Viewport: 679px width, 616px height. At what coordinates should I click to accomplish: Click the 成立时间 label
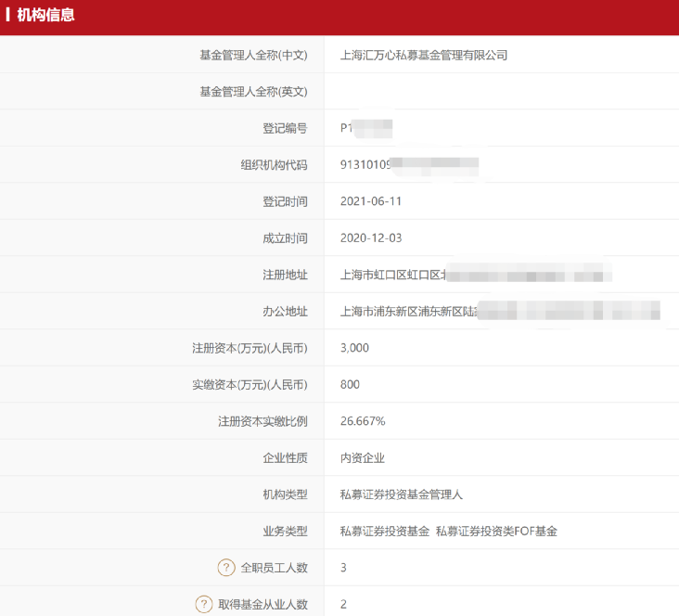click(x=285, y=238)
